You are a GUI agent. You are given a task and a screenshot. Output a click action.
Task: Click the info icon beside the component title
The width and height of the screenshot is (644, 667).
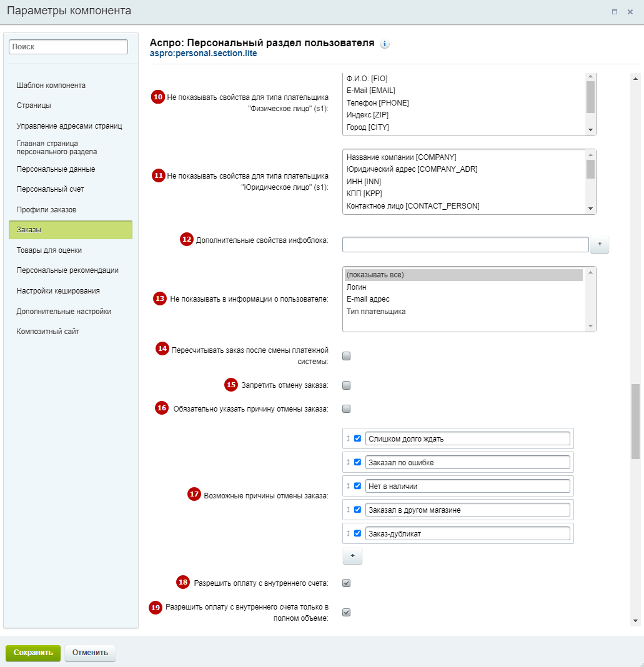[x=385, y=44]
